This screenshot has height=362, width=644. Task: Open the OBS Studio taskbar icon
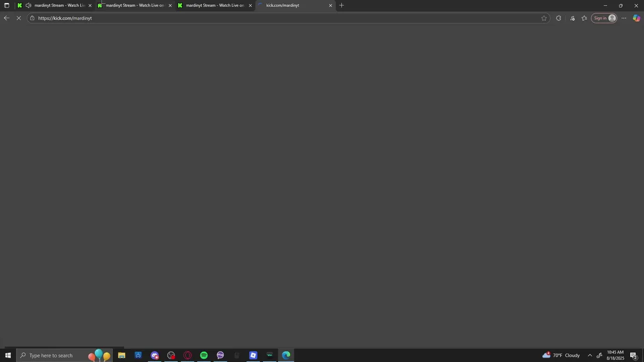point(171,355)
